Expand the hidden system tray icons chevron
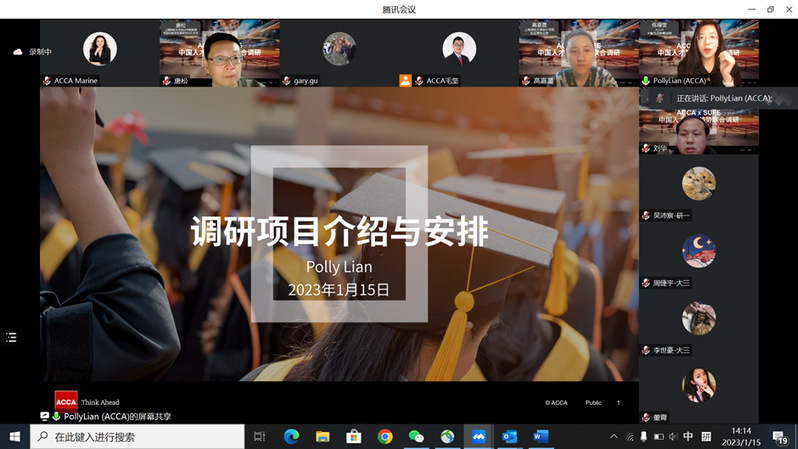The width and height of the screenshot is (798, 449). [x=614, y=436]
